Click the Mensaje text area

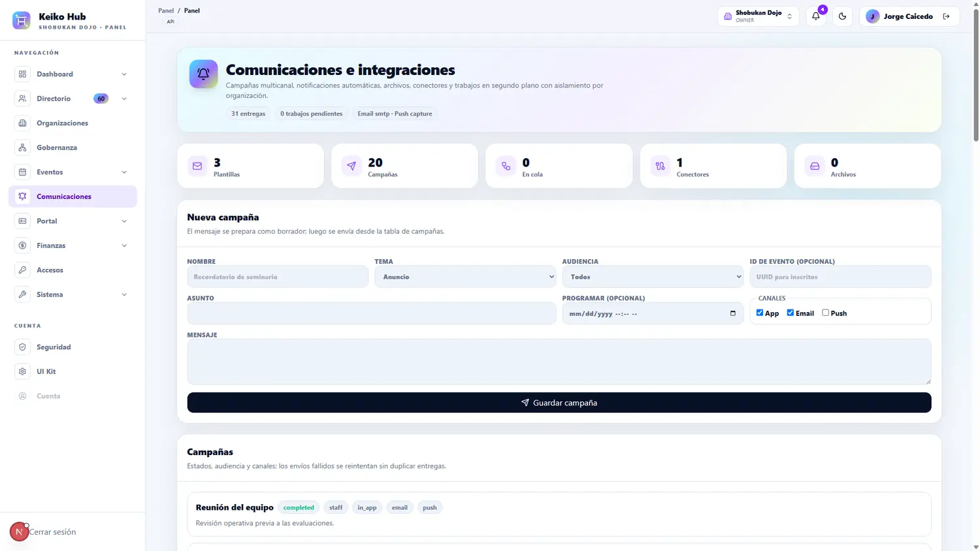pyautogui.click(x=559, y=362)
